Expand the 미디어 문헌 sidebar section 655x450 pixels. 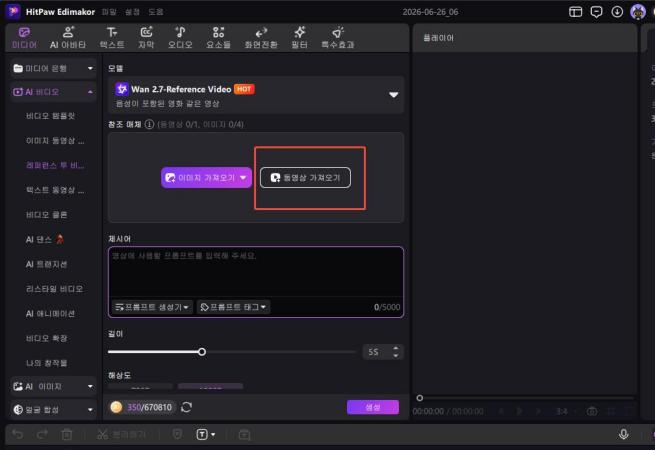pos(53,68)
